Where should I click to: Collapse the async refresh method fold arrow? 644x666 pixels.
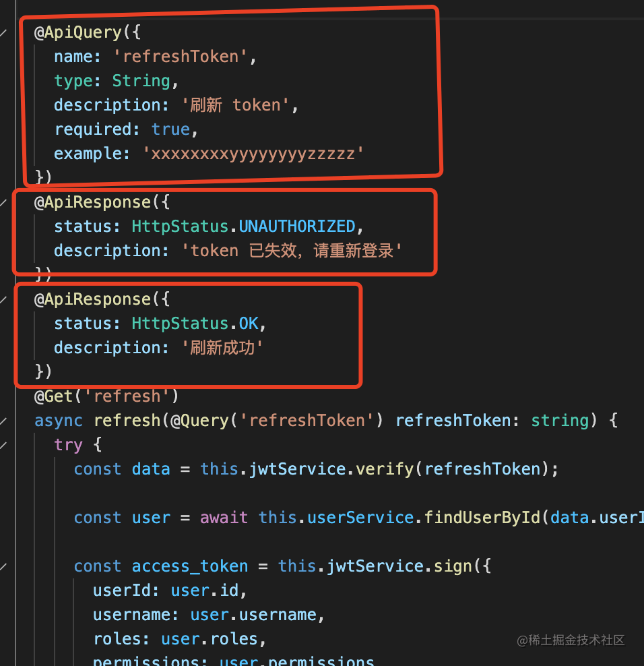click(x=4, y=421)
